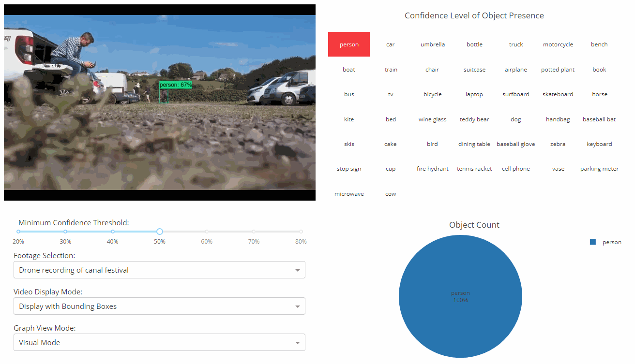
Task: Set confidence threshold to 40%
Action: click(x=113, y=232)
